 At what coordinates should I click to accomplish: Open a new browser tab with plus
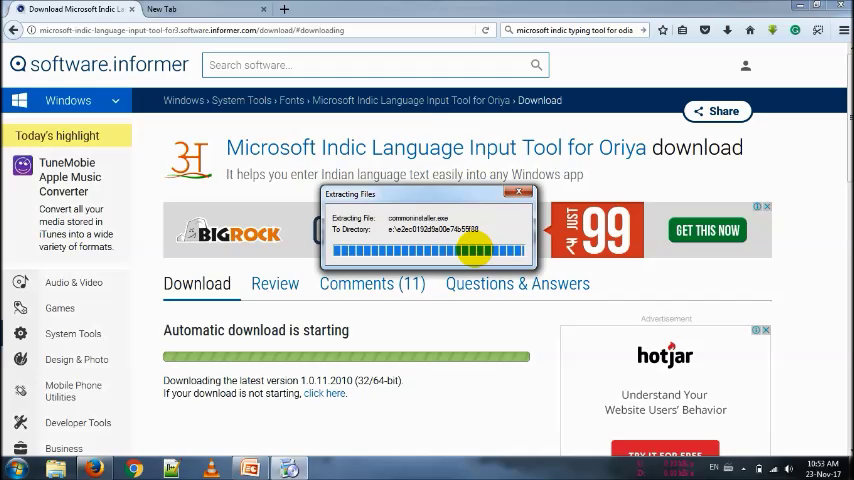click(x=284, y=9)
